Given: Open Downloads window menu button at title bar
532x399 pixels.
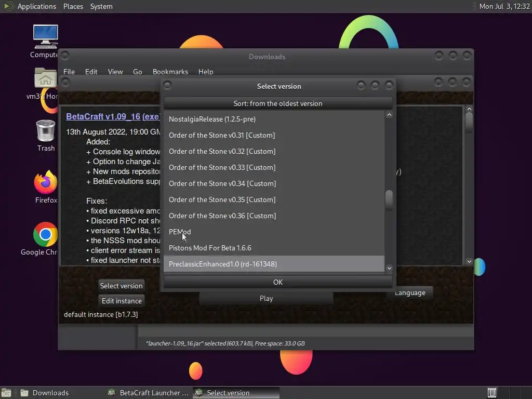Looking at the screenshot, I should point(65,55).
